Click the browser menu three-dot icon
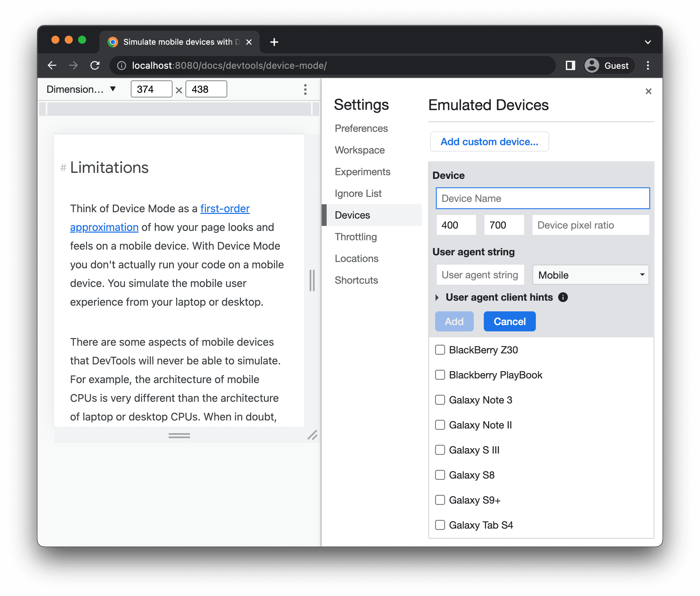 pos(648,65)
